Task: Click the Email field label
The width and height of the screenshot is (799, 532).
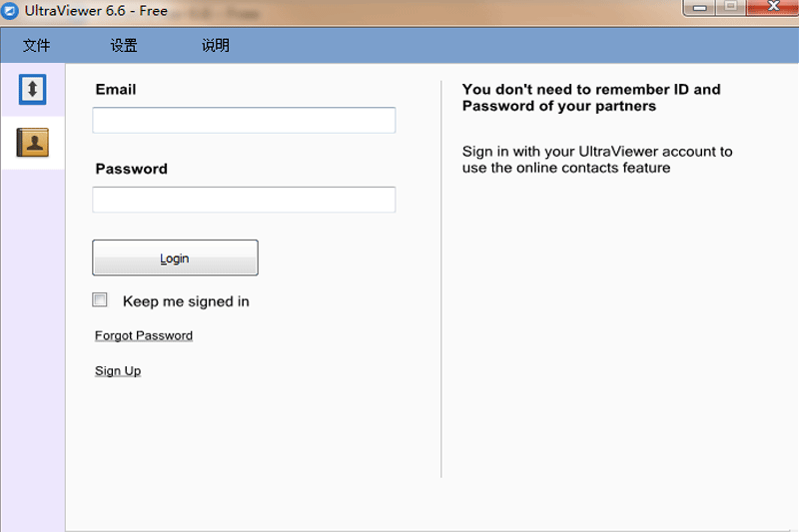Action: pos(116,90)
